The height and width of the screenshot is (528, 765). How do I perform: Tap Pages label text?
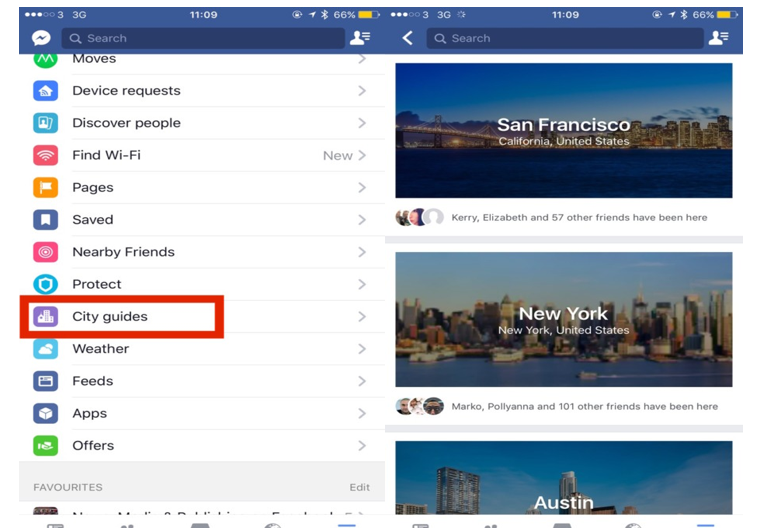pos(93,187)
